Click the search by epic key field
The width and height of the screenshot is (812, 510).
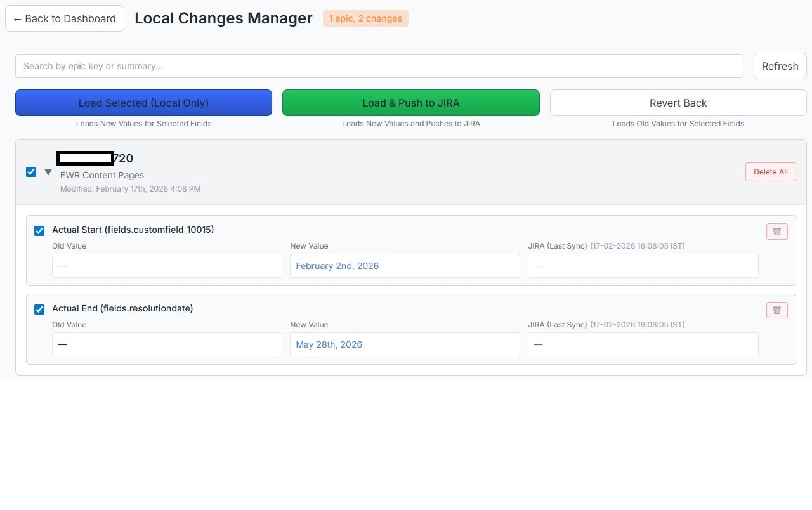coord(379,66)
